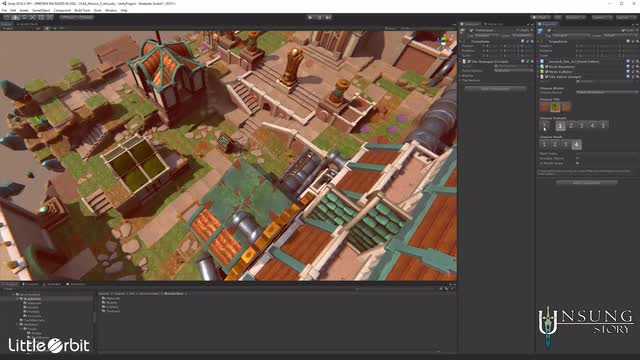Select the third orange tile thumbnail
Screen dimensions: 640x360
(566, 107)
